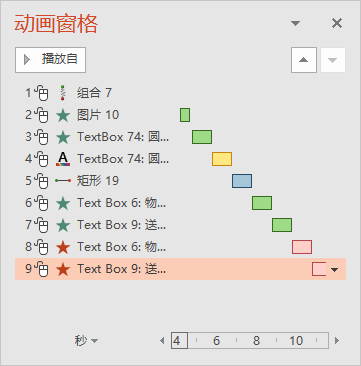Open the 秒 time unit dropdown
This screenshot has width=361, height=366.
[86, 341]
